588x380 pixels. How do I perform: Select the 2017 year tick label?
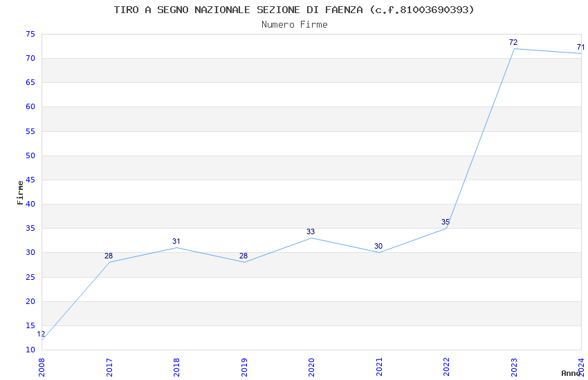coord(109,366)
